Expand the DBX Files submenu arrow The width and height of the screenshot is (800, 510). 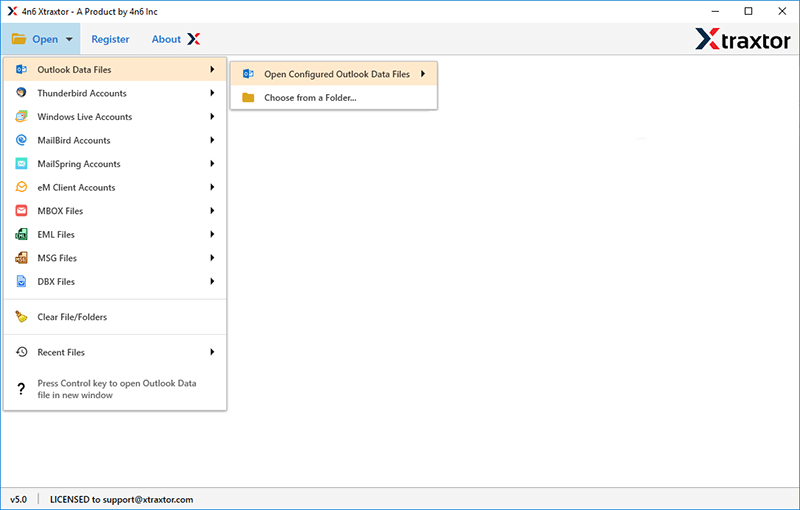pyautogui.click(x=212, y=282)
